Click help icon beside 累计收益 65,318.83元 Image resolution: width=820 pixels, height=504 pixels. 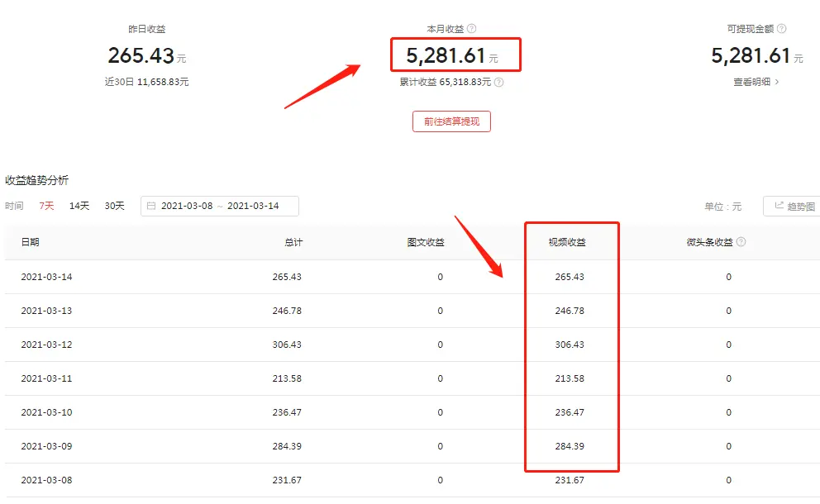[x=499, y=82]
